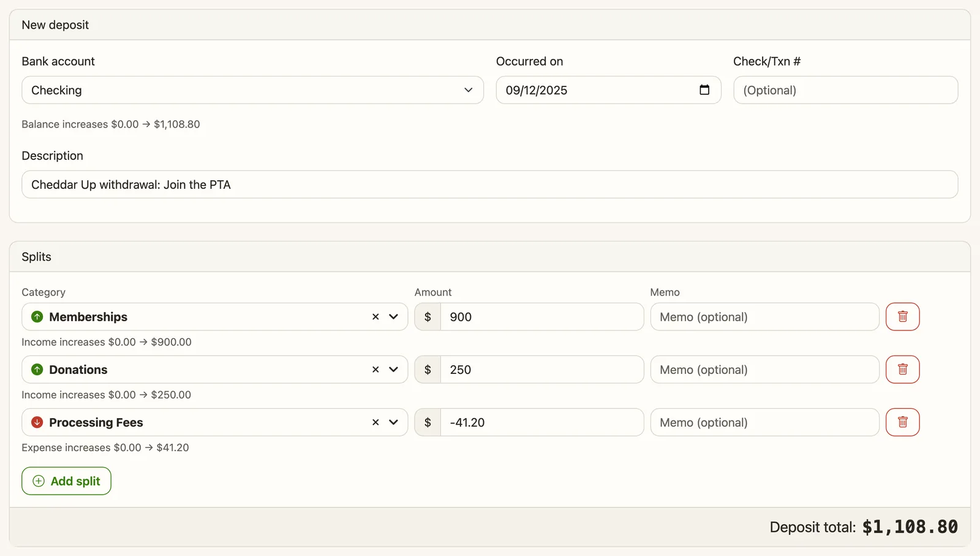The image size is (980, 556).
Task: Delete the Memberships split row
Action: (x=902, y=317)
